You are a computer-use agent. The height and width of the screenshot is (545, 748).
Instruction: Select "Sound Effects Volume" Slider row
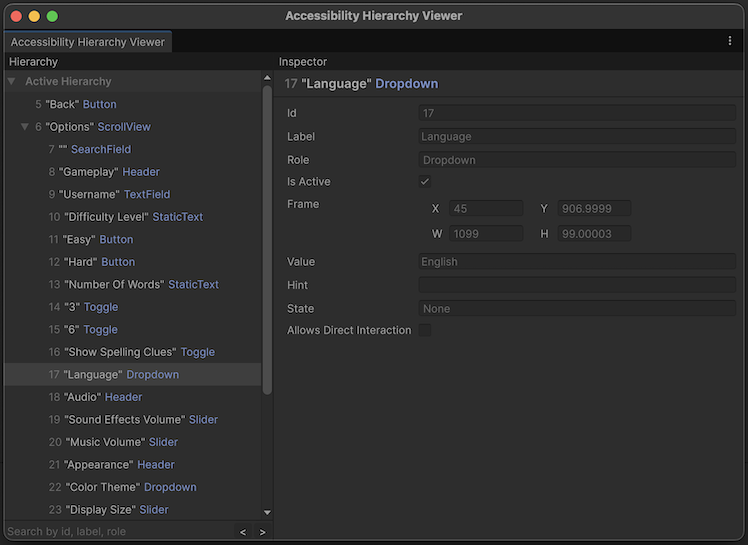click(133, 419)
